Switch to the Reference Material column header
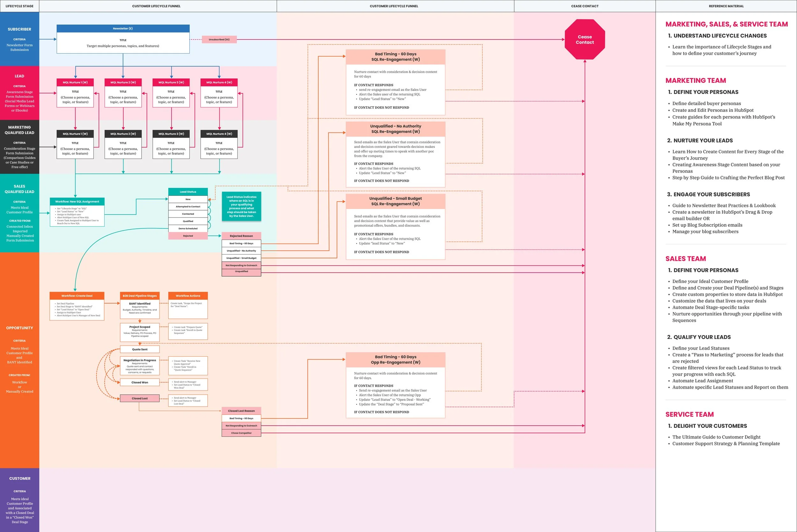The width and height of the screenshot is (797, 532). 727,6
